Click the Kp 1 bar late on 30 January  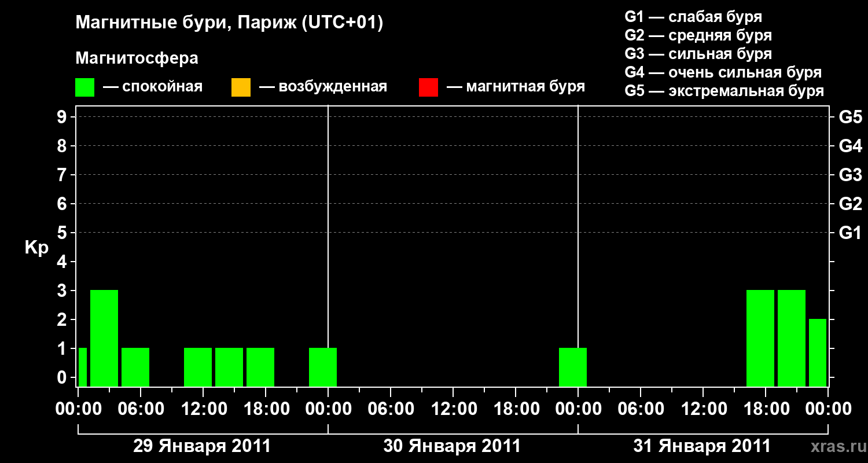tap(573, 367)
